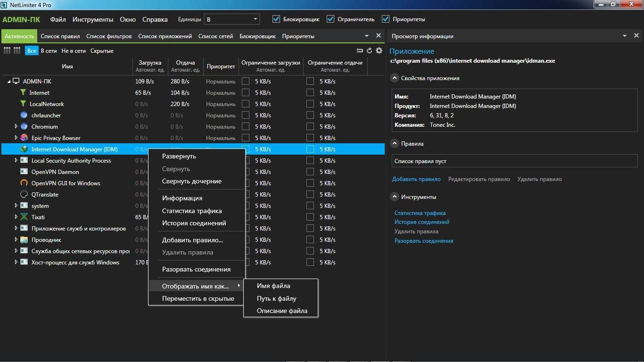Click the QTranslate app icon

(24, 195)
